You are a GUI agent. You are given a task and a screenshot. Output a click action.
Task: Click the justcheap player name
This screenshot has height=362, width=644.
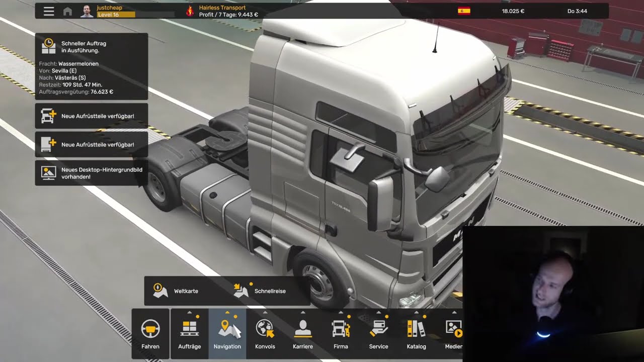click(x=110, y=8)
